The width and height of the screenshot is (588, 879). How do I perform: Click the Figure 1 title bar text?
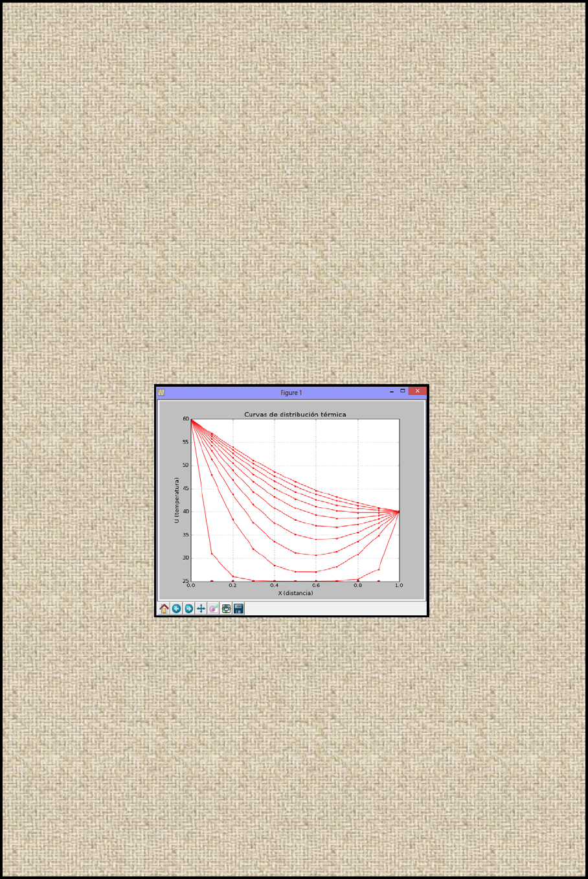[291, 393]
